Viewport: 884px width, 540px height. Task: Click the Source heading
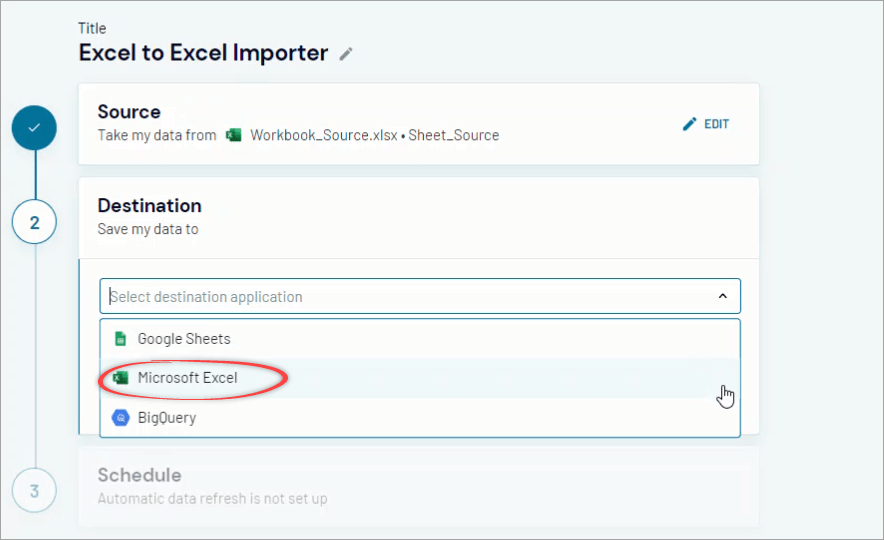[x=129, y=112]
